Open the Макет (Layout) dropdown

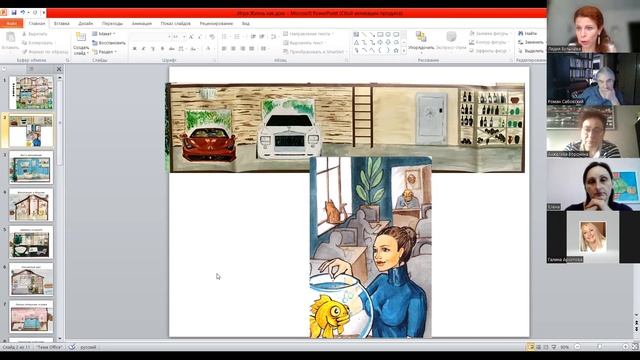[104, 33]
